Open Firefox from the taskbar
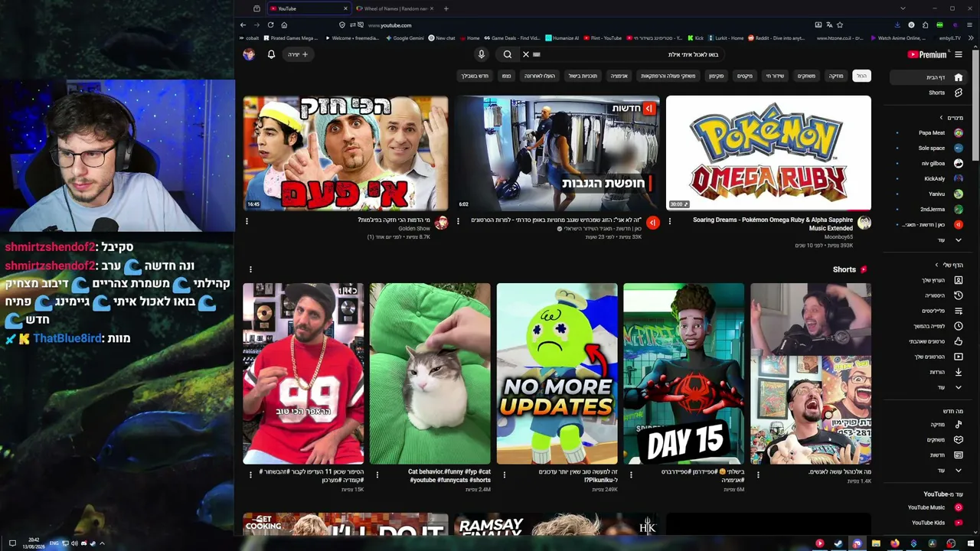The width and height of the screenshot is (980, 551). click(x=894, y=543)
